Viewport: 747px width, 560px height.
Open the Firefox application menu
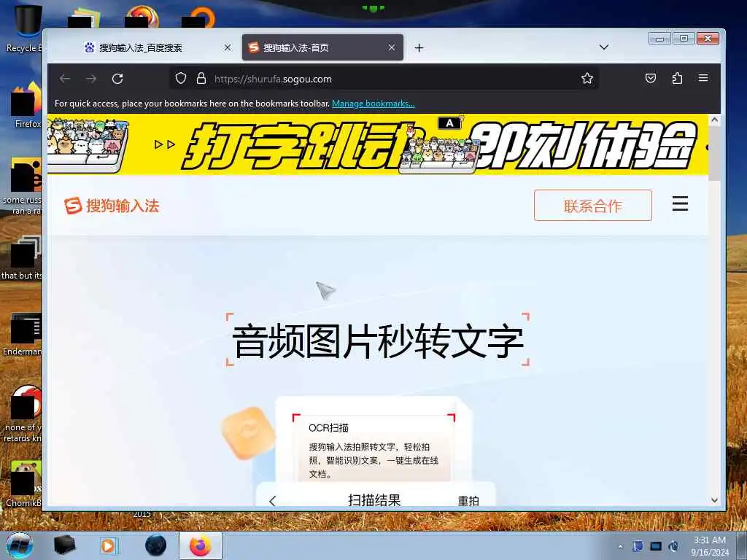[703, 78]
